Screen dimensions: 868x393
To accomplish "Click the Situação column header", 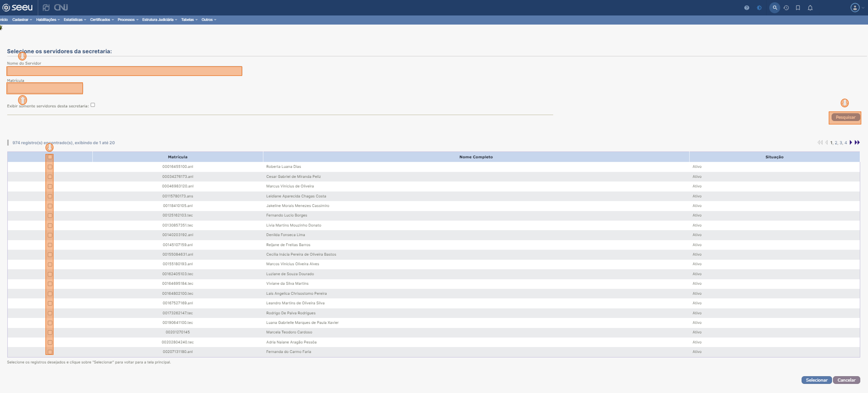I will [x=774, y=157].
